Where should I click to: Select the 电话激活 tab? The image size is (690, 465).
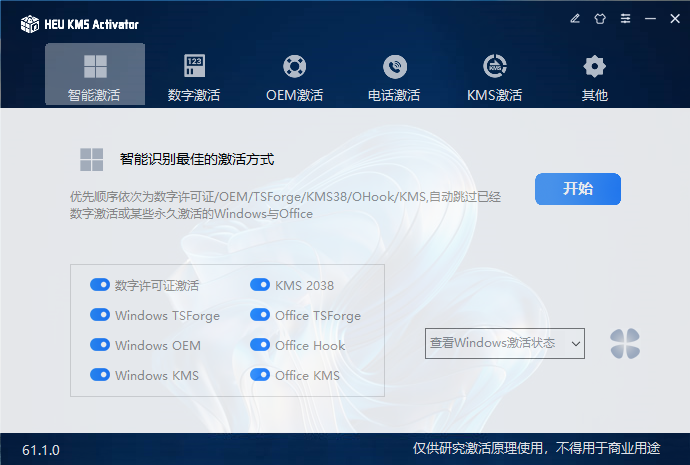[x=394, y=77]
